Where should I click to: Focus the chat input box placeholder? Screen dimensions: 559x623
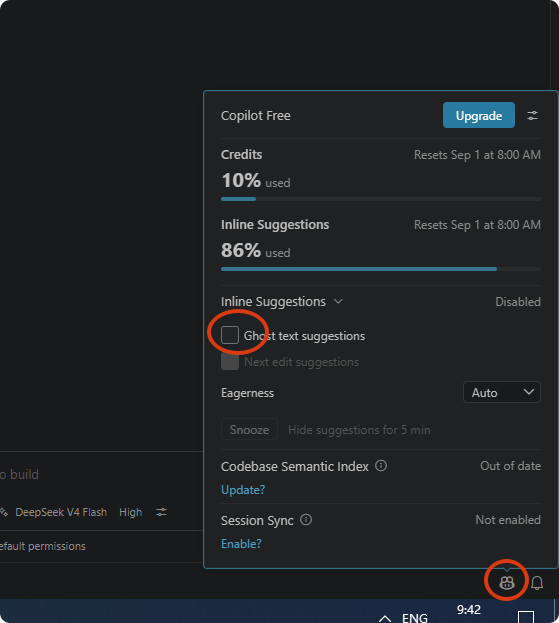pyautogui.click(x=19, y=474)
